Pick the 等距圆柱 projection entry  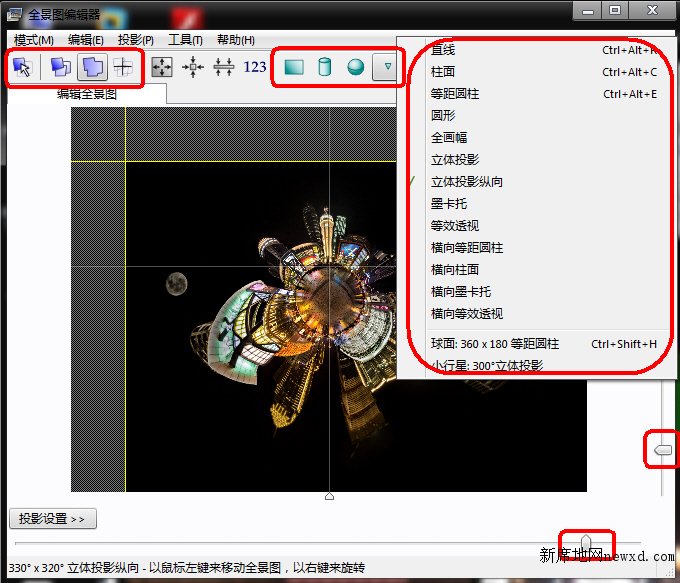point(455,94)
